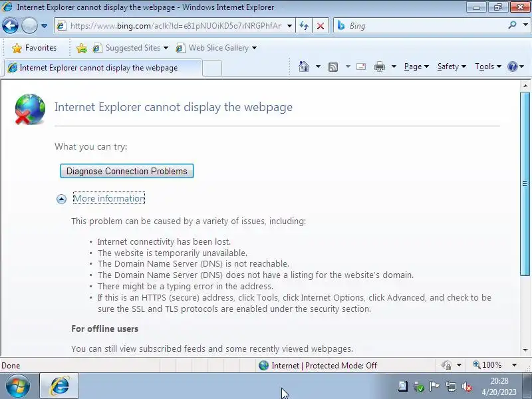Click the network connection tray icon
The image size is (532, 399).
(451, 386)
